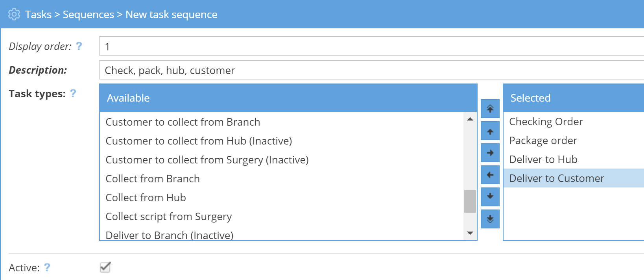Click the settings gear icon in header
This screenshot has width=644, height=280.
pyautogui.click(x=14, y=14)
